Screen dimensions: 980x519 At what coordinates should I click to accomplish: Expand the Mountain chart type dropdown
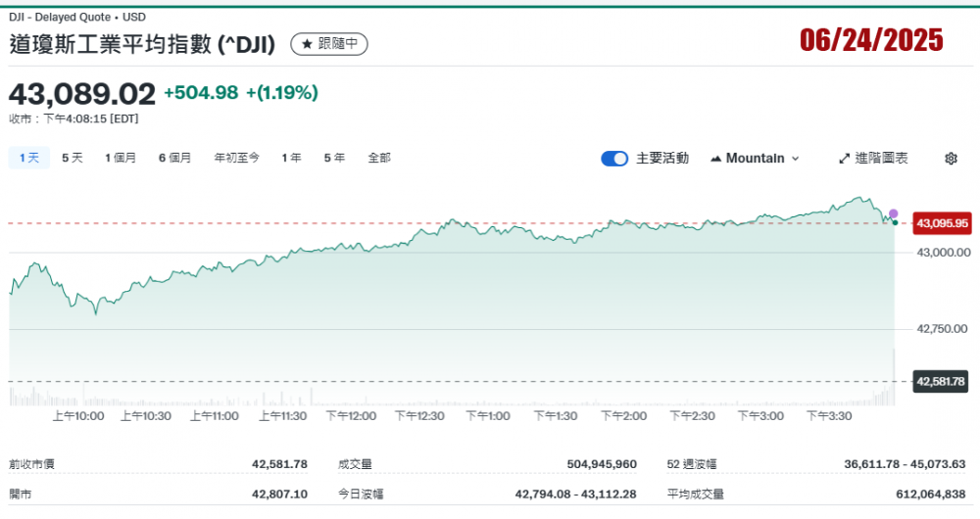[x=755, y=159]
